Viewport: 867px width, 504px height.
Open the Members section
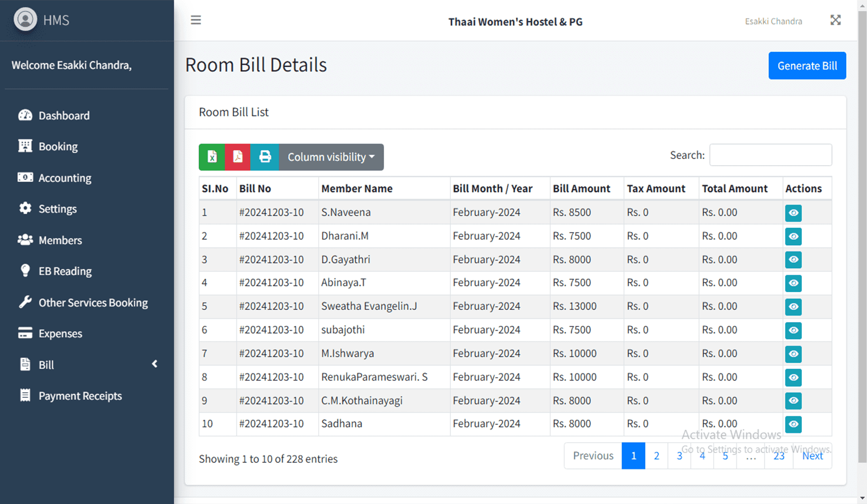coord(60,240)
